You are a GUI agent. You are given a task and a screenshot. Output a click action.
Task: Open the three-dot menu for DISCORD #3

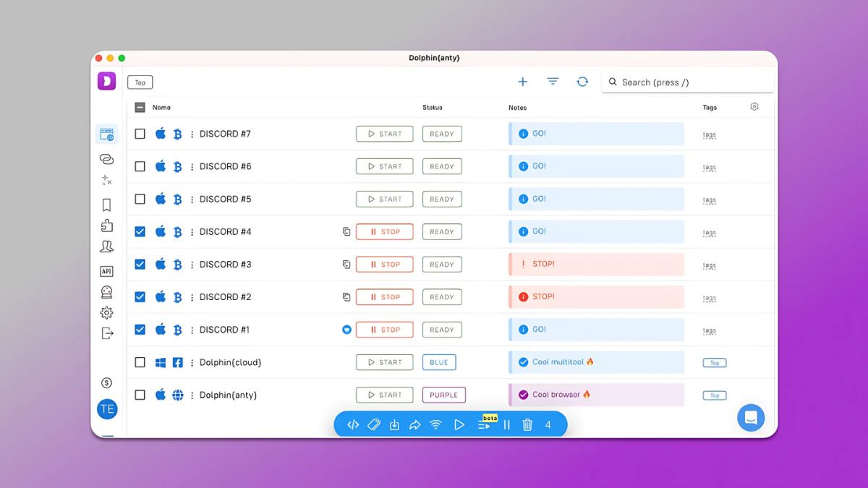[x=192, y=265]
